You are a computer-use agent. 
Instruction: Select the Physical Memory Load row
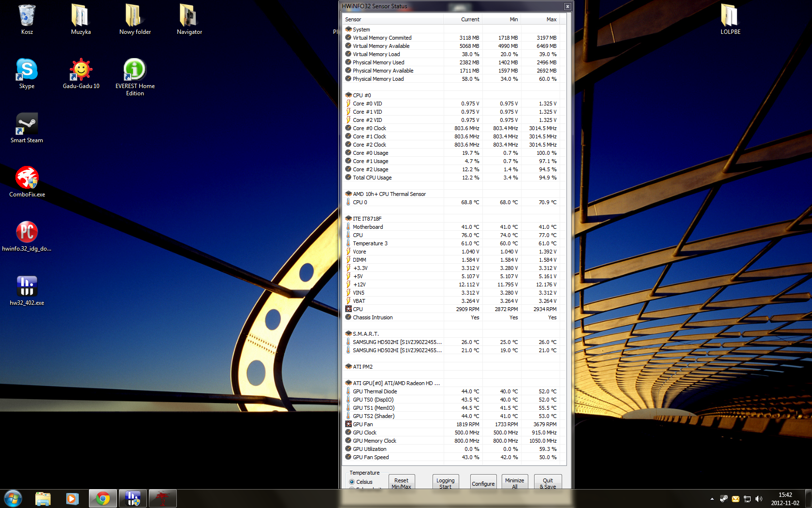point(451,79)
